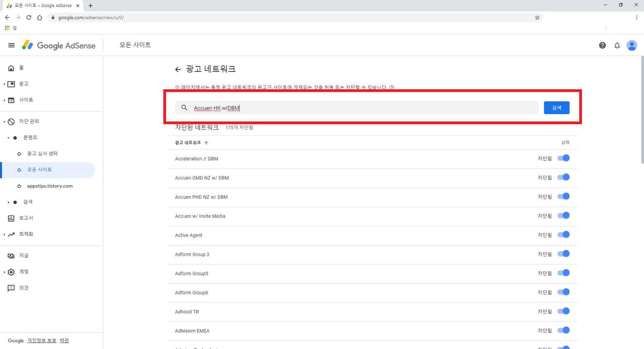Screen dimensions: 644x349
Task: Open the 개인정보 보호 footer link
Action: (42, 341)
